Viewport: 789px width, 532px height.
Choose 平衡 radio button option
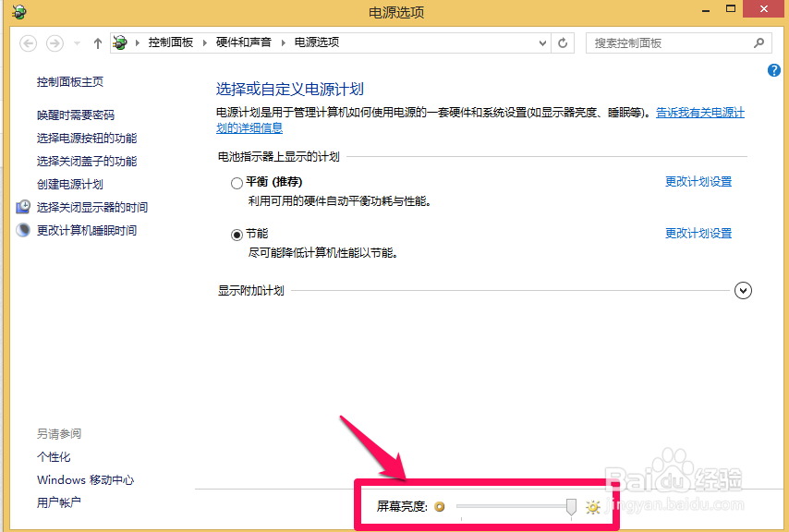tap(237, 181)
